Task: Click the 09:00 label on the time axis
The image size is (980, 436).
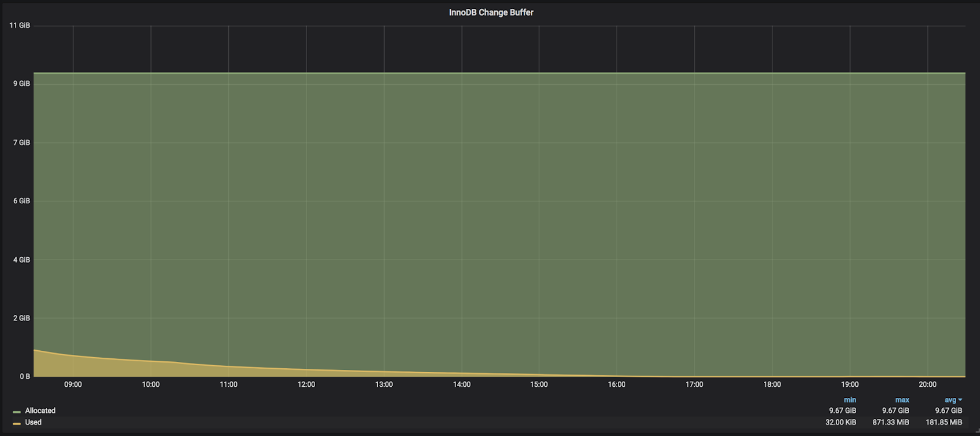Action: pyautogui.click(x=73, y=385)
